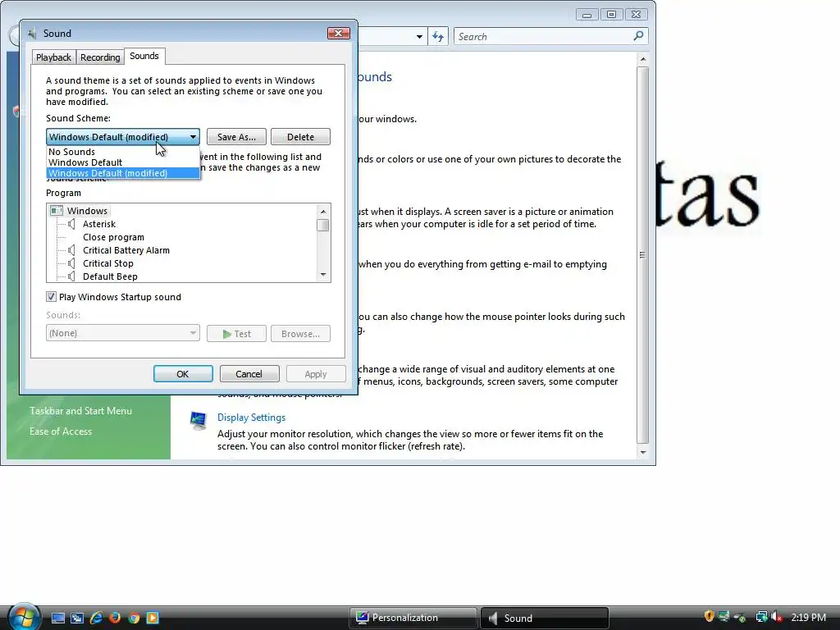Open Taskbar and Start Menu link

coord(80,411)
